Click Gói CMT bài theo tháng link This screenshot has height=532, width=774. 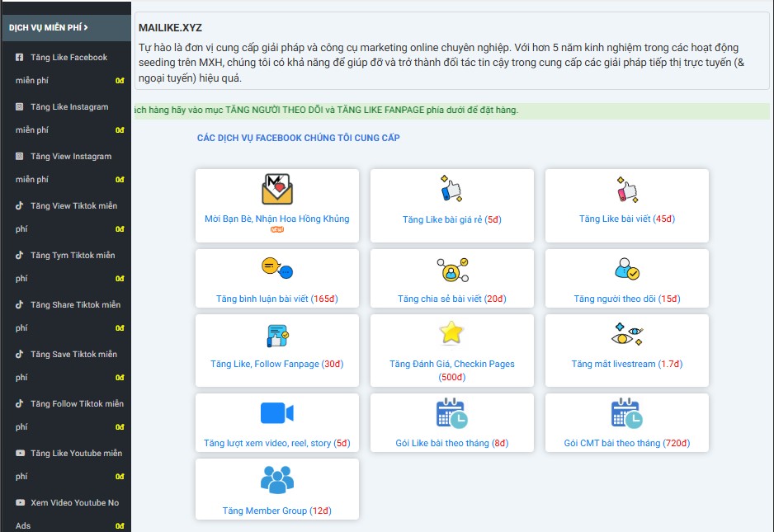point(627,443)
